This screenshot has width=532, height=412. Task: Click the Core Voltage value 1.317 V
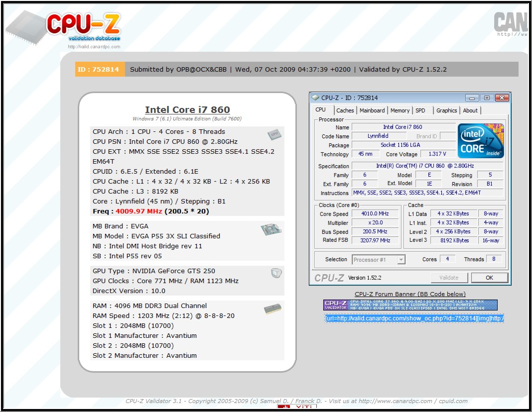(x=437, y=154)
